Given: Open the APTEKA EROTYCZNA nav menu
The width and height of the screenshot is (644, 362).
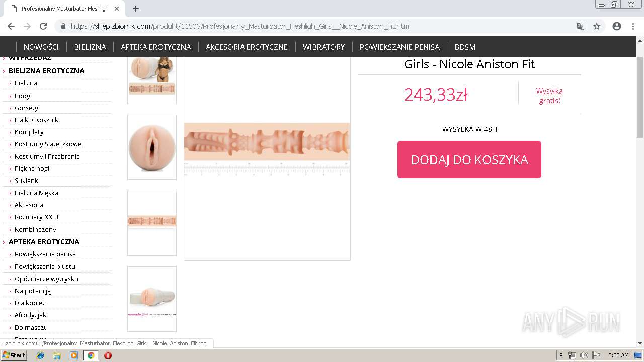Looking at the screenshot, I should [x=156, y=47].
